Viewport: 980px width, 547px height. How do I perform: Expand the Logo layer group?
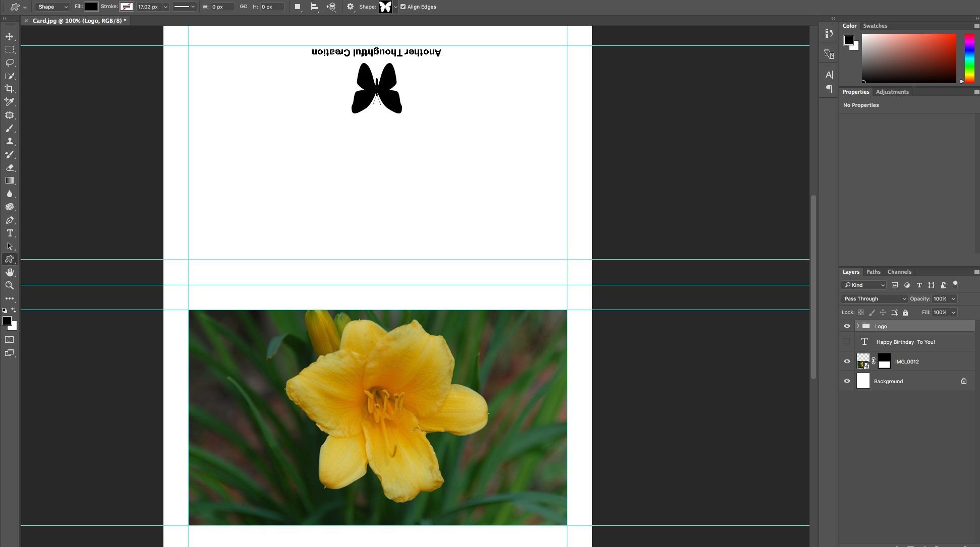858,326
